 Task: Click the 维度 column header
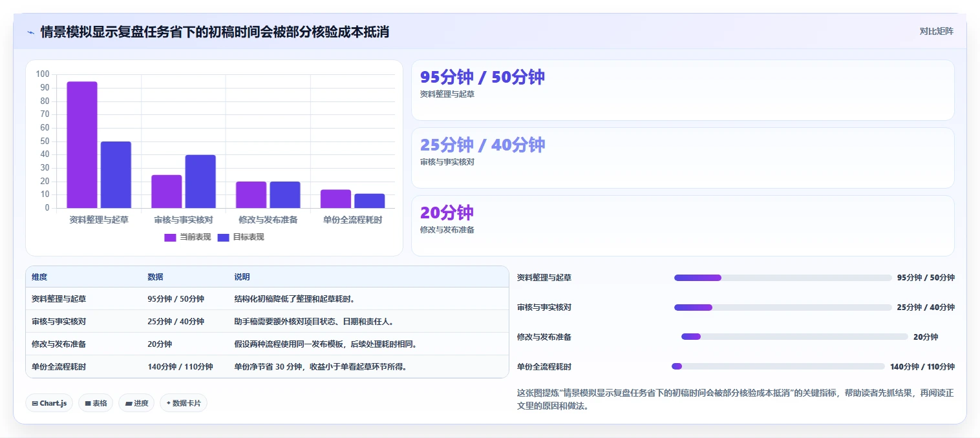[39, 276]
